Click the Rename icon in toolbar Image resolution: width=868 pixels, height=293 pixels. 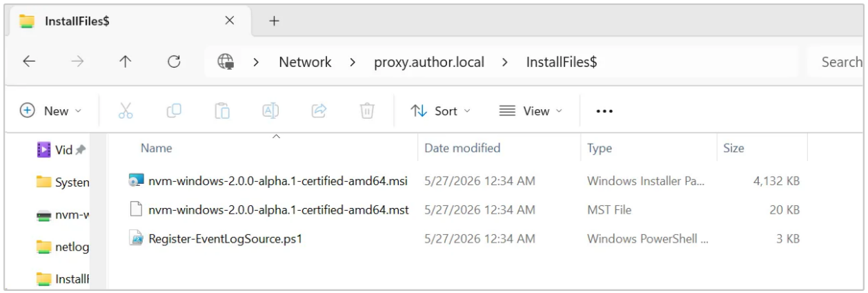point(270,111)
